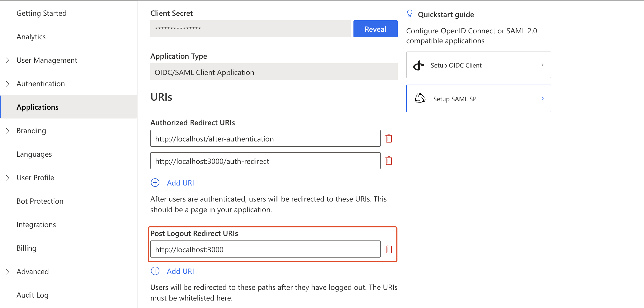Viewport: 644px width, 308px height.
Task: Click the OpenID logo icon
Action: [418, 65]
